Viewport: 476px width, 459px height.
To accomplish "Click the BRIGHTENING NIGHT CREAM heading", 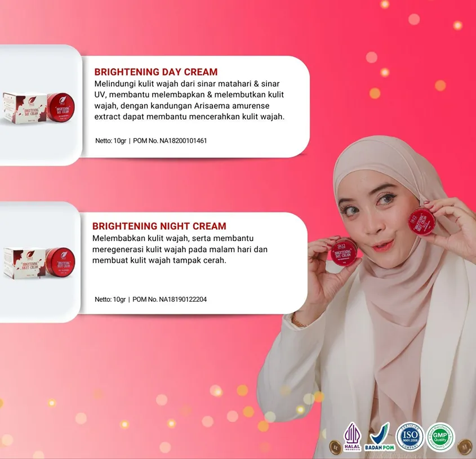I will (159, 226).
